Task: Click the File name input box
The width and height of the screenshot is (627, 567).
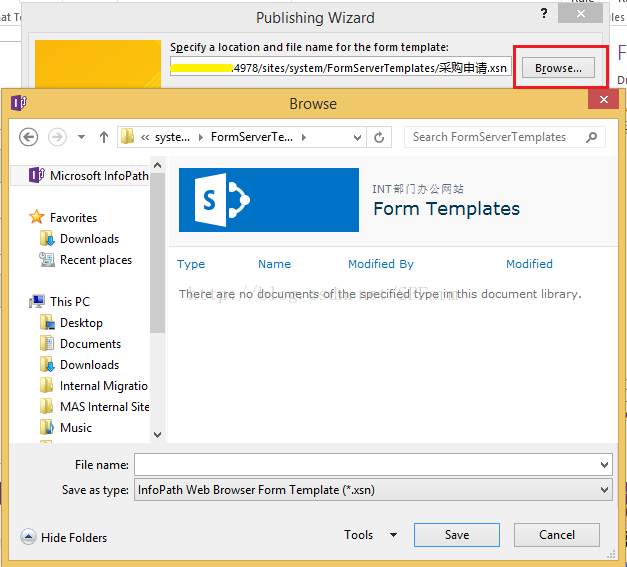Action: [367, 465]
